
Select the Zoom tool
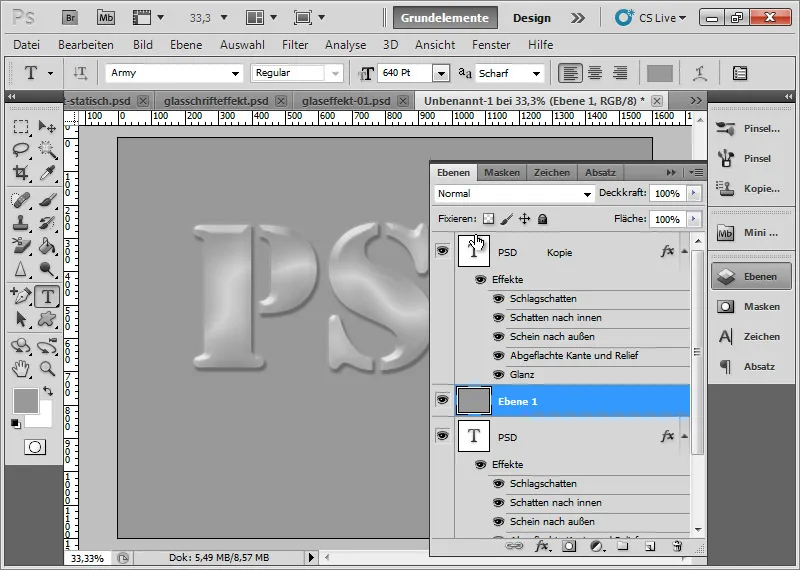click(x=47, y=368)
